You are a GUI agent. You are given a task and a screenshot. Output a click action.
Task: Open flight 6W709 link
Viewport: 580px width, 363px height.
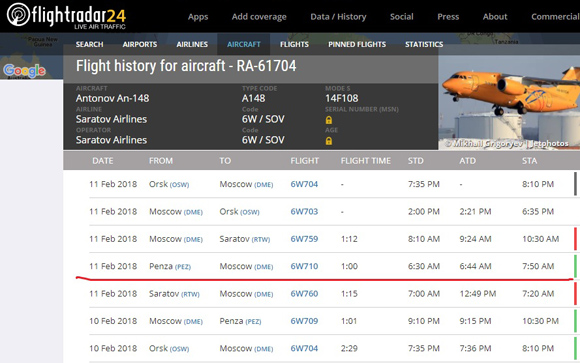(304, 321)
